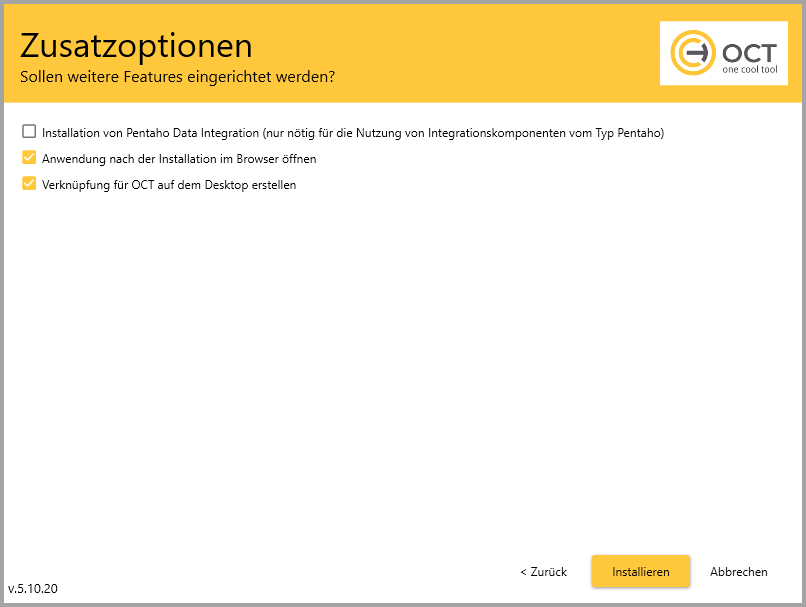Image resolution: width=806 pixels, height=607 pixels.
Task: Click the version label v.5.10.20
Action: [33, 588]
